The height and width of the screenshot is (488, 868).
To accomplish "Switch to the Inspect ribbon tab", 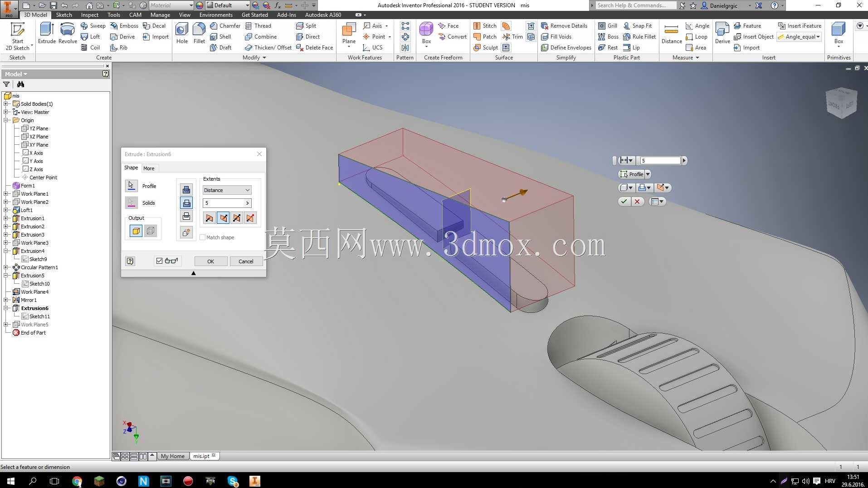I will pyautogui.click(x=89, y=15).
